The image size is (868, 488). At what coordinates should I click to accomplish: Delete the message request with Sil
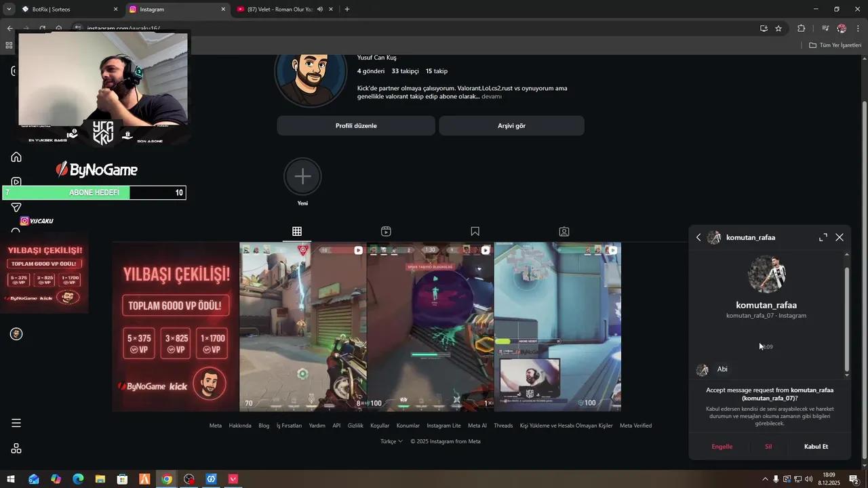(x=768, y=447)
